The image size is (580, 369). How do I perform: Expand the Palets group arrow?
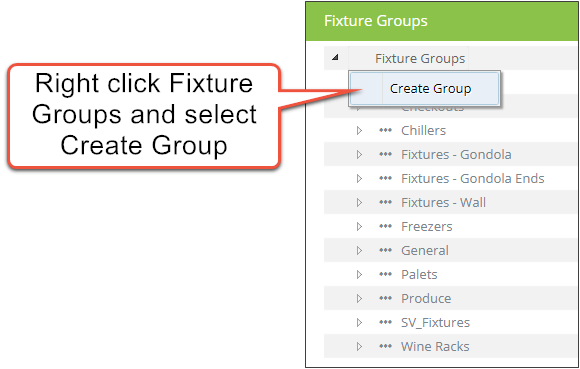(x=359, y=274)
